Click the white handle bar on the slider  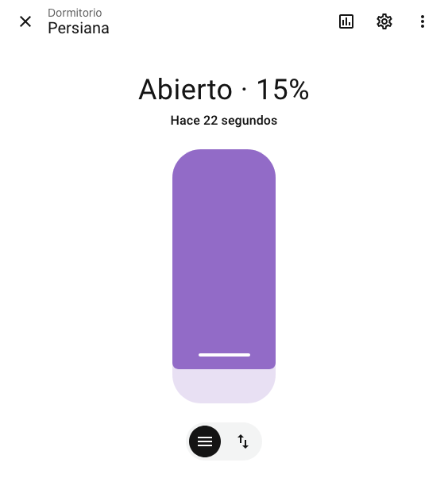224,355
